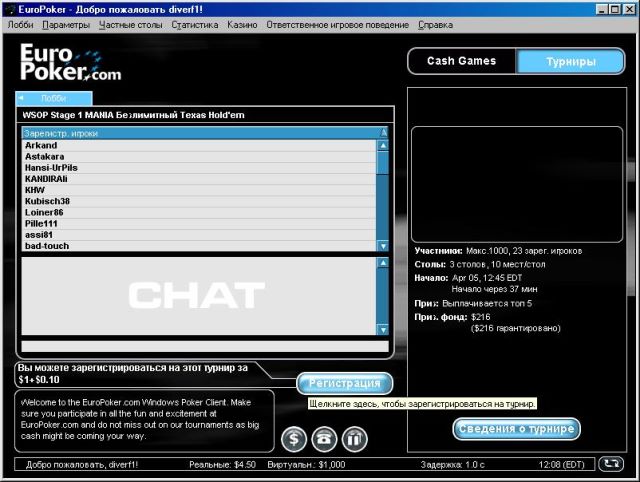The height and width of the screenshot is (482, 640).
Task: Open the Статистика menu
Action: tap(195, 25)
